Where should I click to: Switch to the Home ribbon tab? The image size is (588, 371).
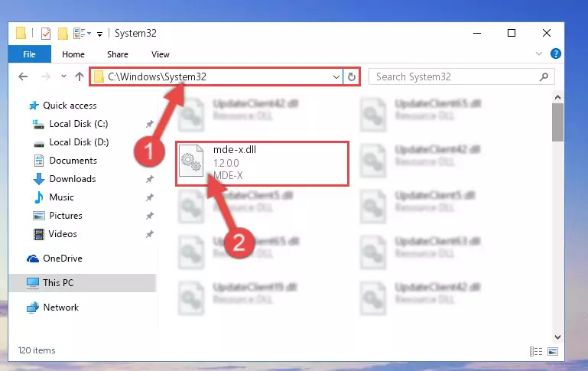click(x=73, y=54)
